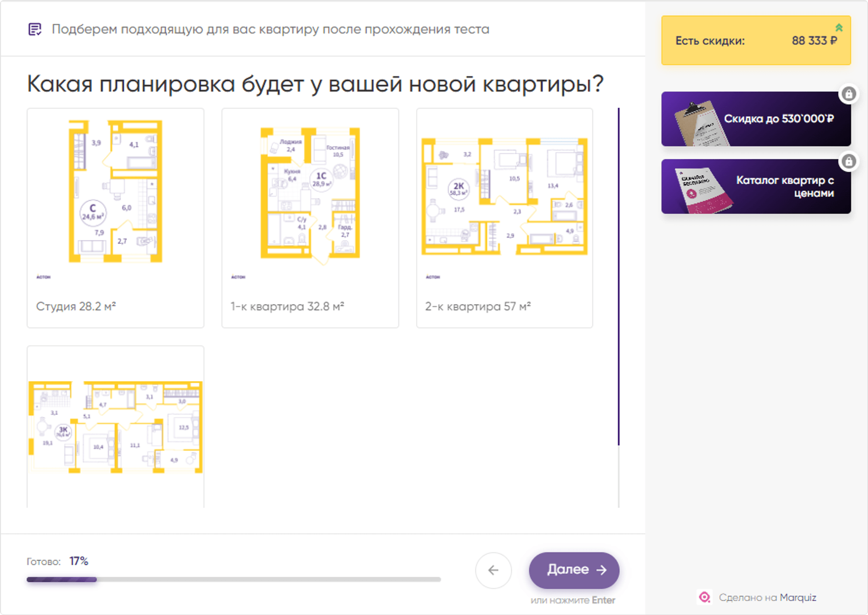This screenshot has height=615, width=868.
Task: Click the Marquiz logo icon
Action: pyautogui.click(x=704, y=597)
